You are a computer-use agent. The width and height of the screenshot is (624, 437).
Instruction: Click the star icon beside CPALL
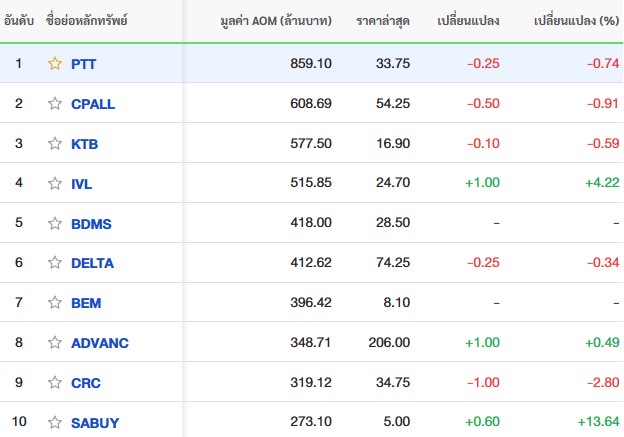55,103
